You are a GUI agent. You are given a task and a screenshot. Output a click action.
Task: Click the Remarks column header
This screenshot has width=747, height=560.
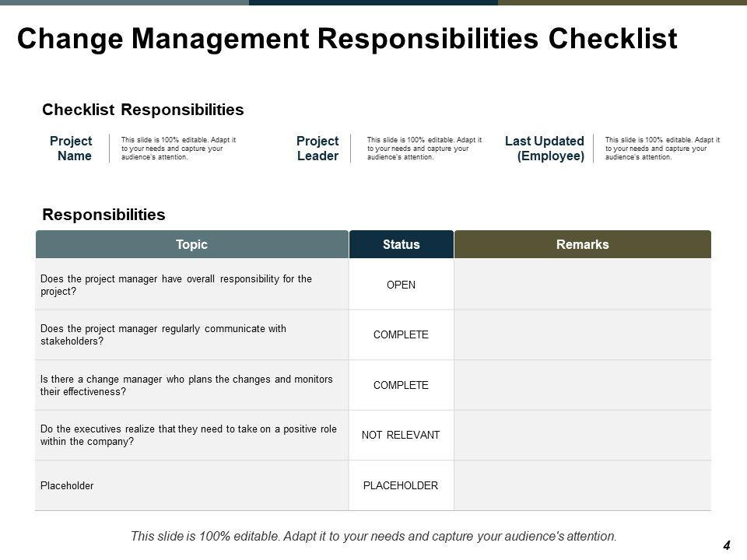[583, 244]
